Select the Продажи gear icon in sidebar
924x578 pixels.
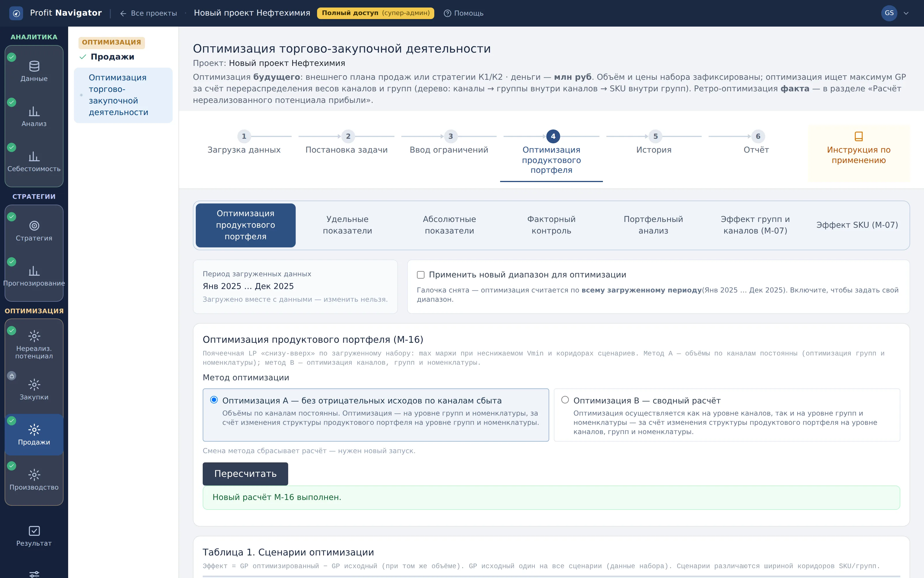(34, 430)
